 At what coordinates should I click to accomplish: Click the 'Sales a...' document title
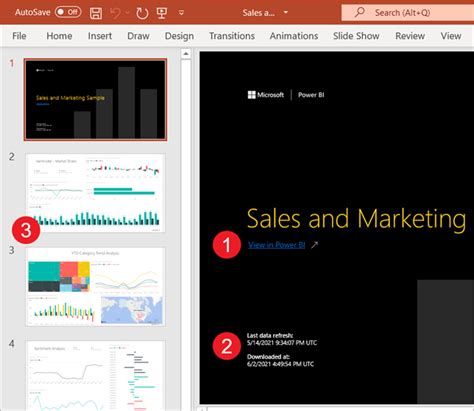(259, 13)
